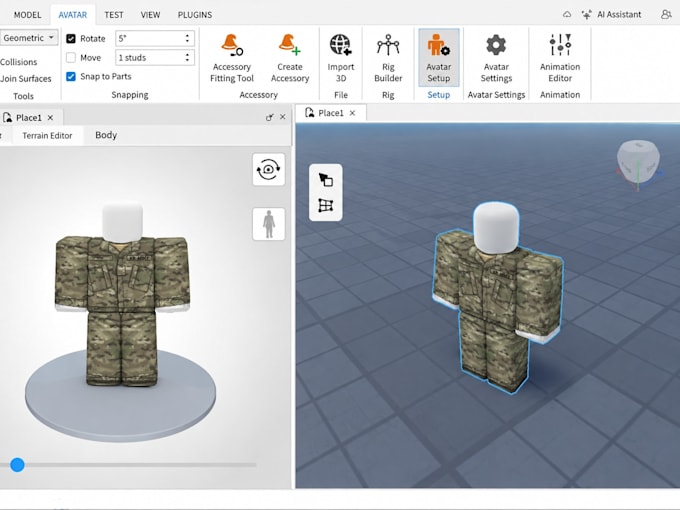Screen dimensions: 680x510
Task: Launch the Rig Builder
Action: pyautogui.click(x=388, y=59)
